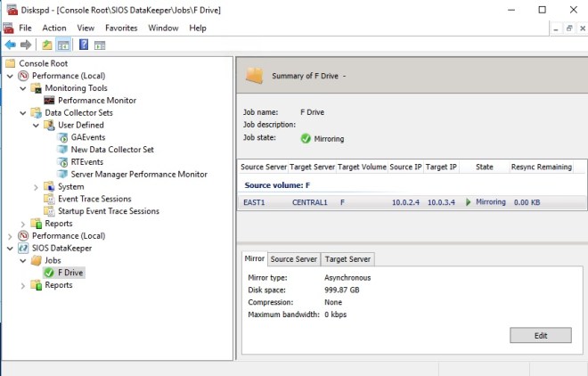588x376 pixels.
Task: Select Performance Monitor in the tree
Action: point(96,101)
